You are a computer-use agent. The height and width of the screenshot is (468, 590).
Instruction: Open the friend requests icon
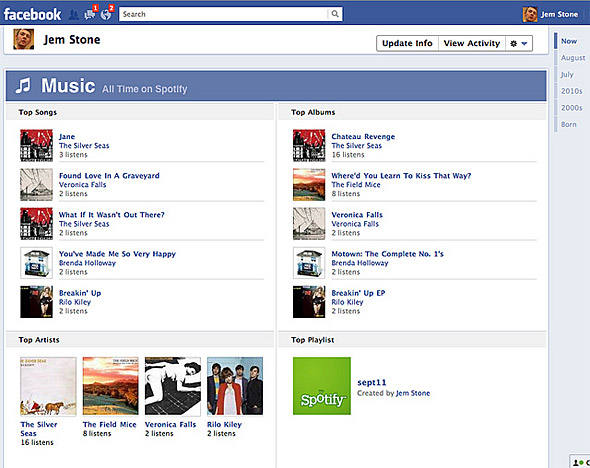point(73,15)
